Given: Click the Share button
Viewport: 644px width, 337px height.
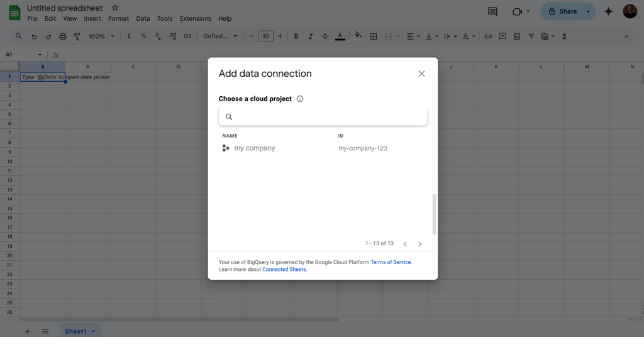Looking at the screenshot, I should pos(562,11).
